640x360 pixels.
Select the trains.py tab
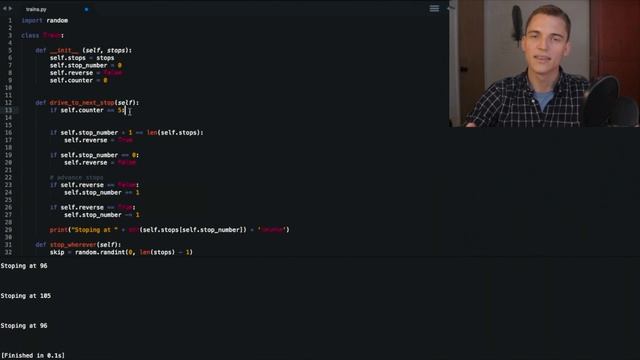(36, 9)
